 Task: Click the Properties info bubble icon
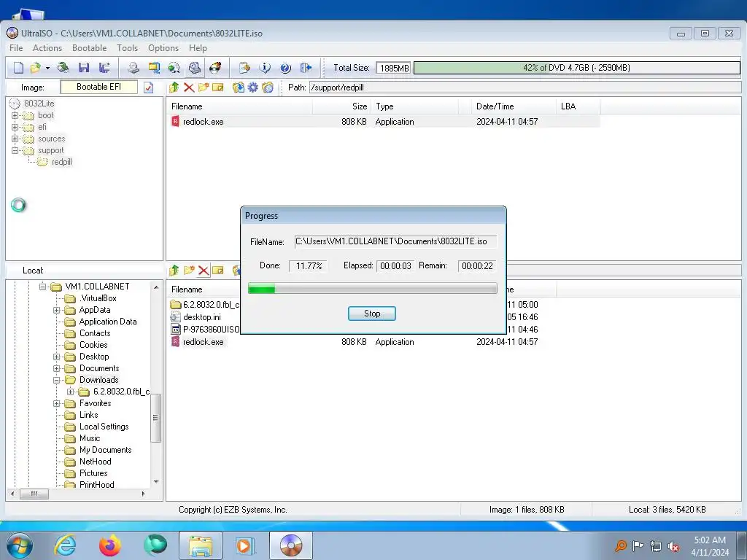pyautogui.click(x=265, y=68)
